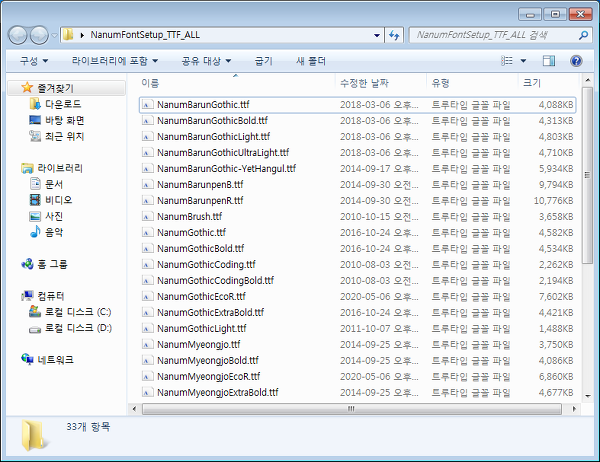Click the file icon of NanumBarunGothicLight.ttf
Image resolution: width=600 pixels, height=462 pixels.
coord(148,137)
